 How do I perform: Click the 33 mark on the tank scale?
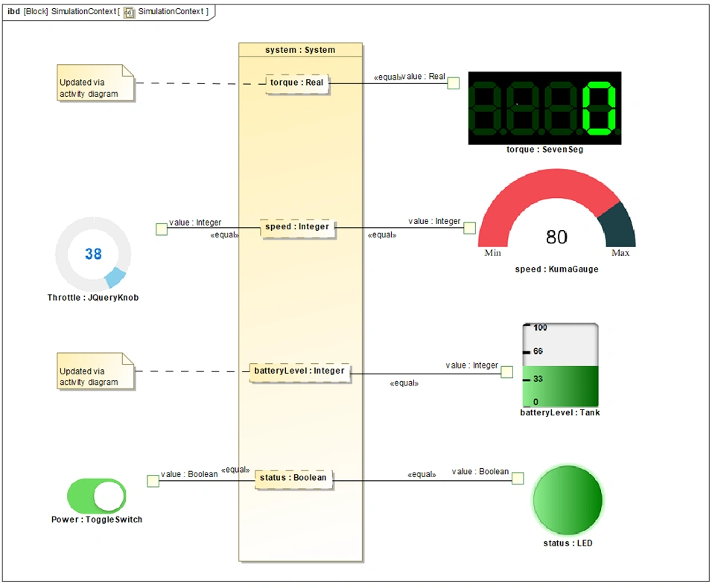point(538,379)
